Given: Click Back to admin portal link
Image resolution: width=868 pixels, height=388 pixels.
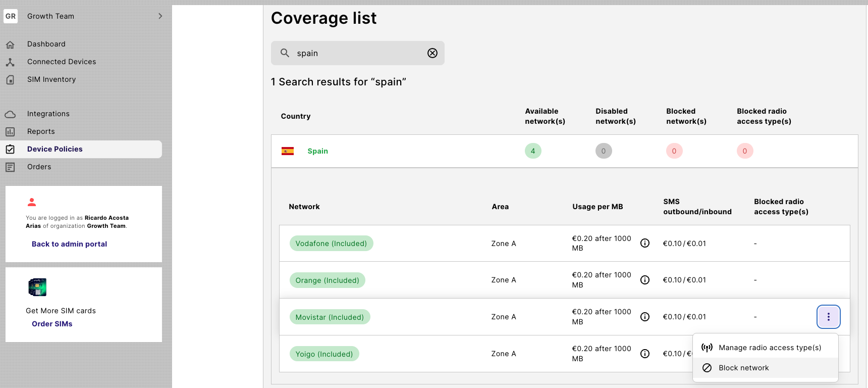Looking at the screenshot, I should click(x=70, y=244).
